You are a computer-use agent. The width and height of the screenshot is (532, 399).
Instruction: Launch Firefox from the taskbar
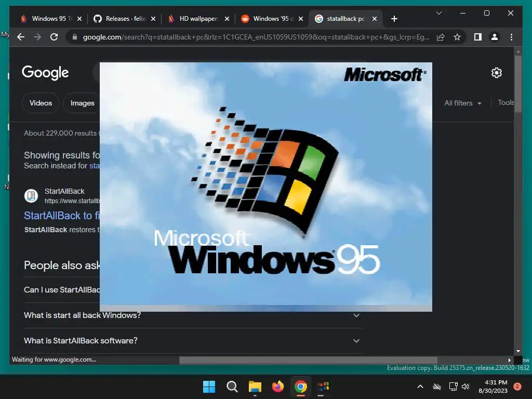click(x=278, y=387)
